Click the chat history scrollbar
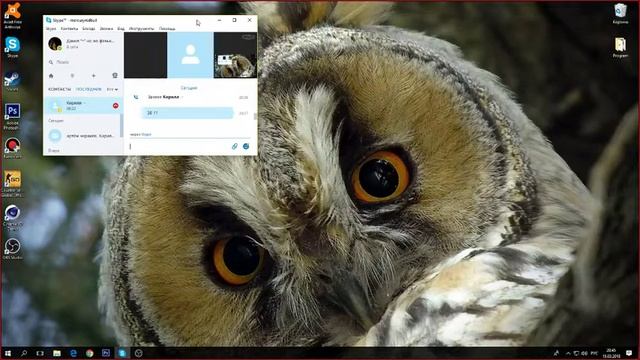Screen dimensions: 640x360 [255, 116]
